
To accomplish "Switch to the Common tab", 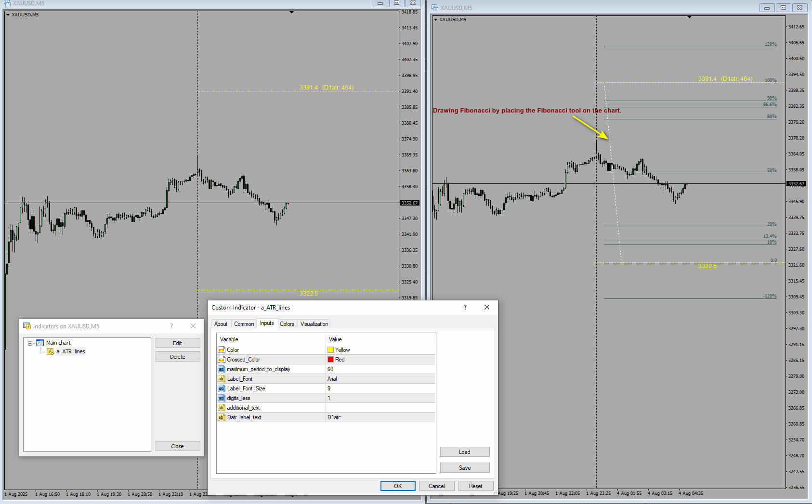I will pyautogui.click(x=244, y=324).
